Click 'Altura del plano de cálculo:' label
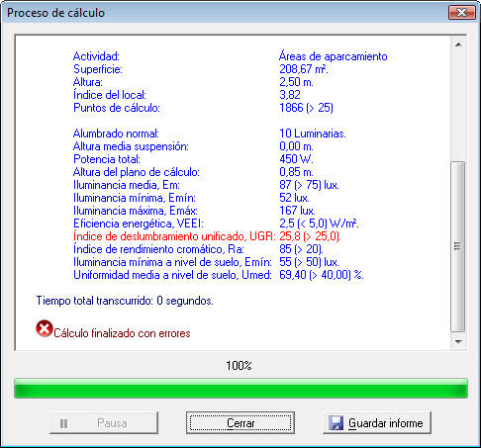Viewport: 481px width, 448px height. [x=137, y=172]
